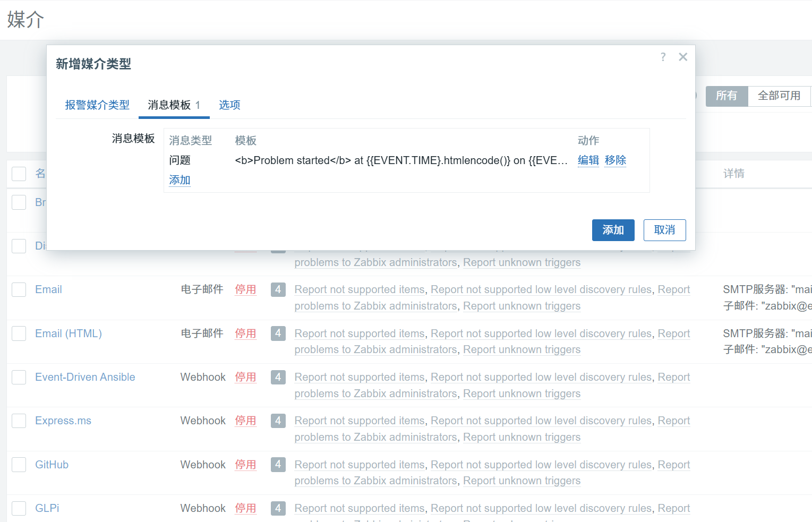The width and height of the screenshot is (812, 522).
Task: Open 'Report not supported low level discovery rules' in GLPi row
Action: 541,508
